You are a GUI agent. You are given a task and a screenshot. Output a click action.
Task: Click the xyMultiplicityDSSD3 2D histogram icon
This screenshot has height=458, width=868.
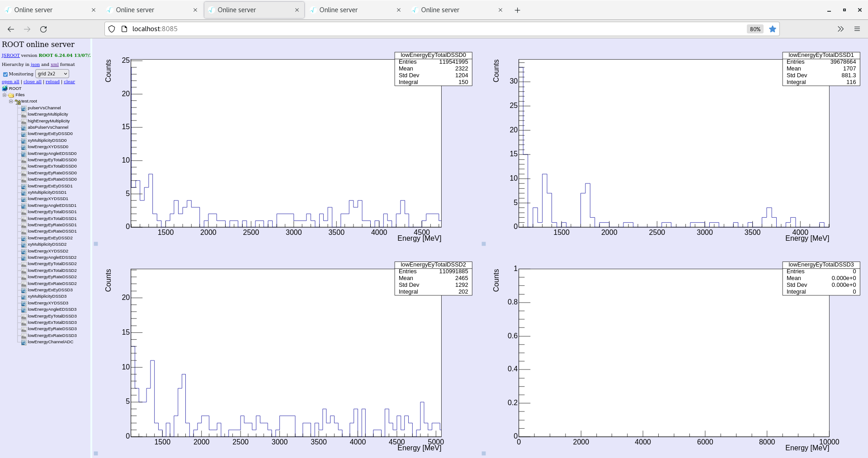[23, 296]
